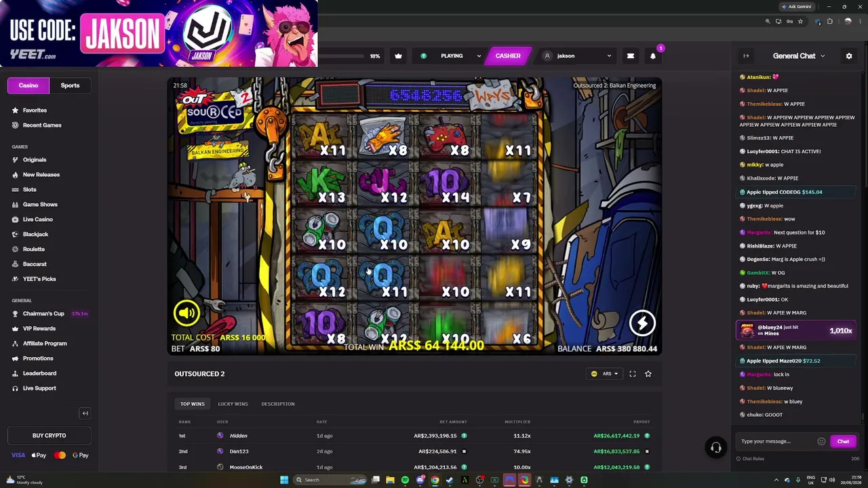Collapse the left sidebar
Viewport: 868px width, 488px height.
click(x=85, y=413)
